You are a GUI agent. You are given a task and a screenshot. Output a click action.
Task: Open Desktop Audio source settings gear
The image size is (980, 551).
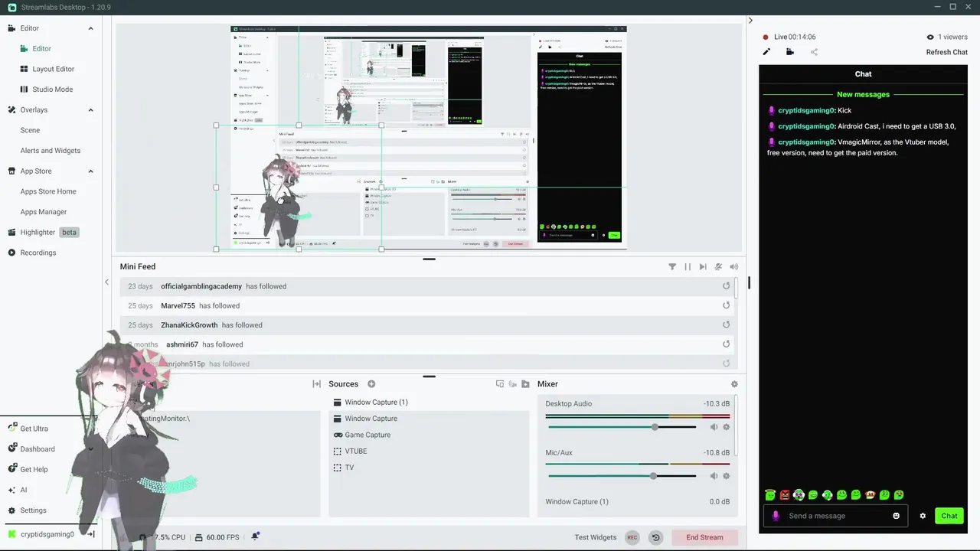727,427
